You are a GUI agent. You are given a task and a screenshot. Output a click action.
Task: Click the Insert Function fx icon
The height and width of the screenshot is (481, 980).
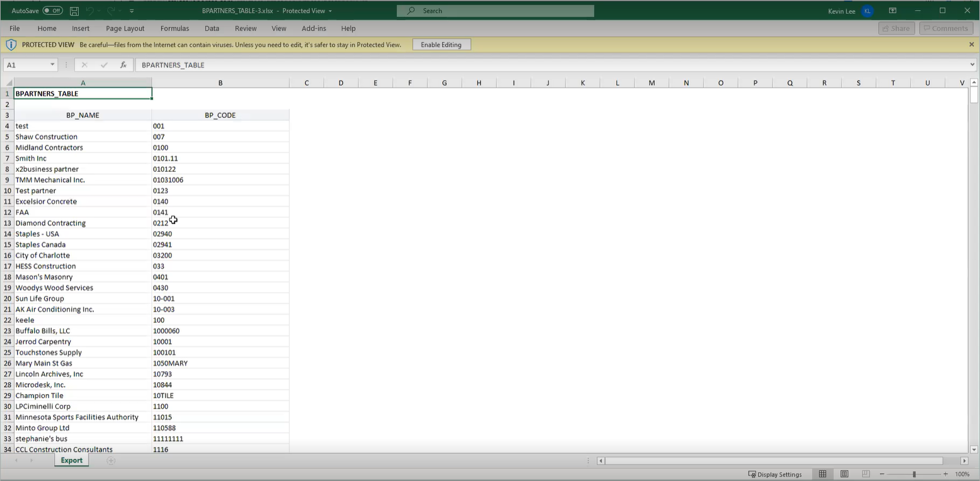(123, 65)
